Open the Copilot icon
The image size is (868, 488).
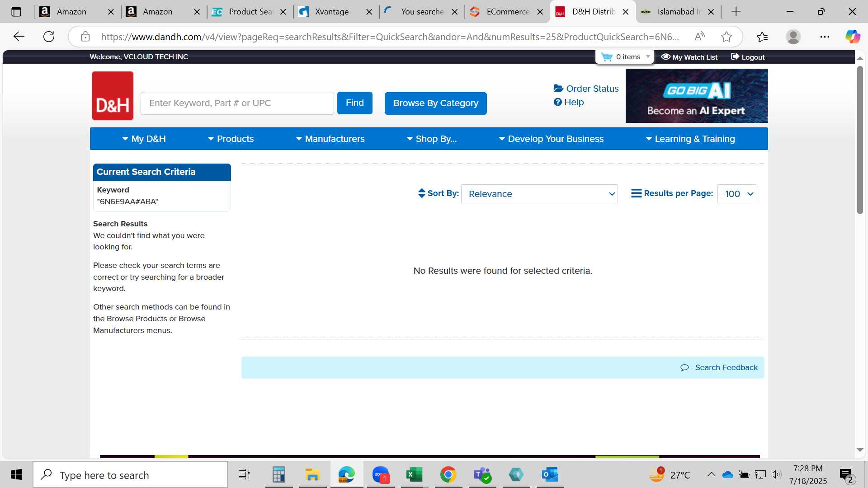tap(853, 37)
